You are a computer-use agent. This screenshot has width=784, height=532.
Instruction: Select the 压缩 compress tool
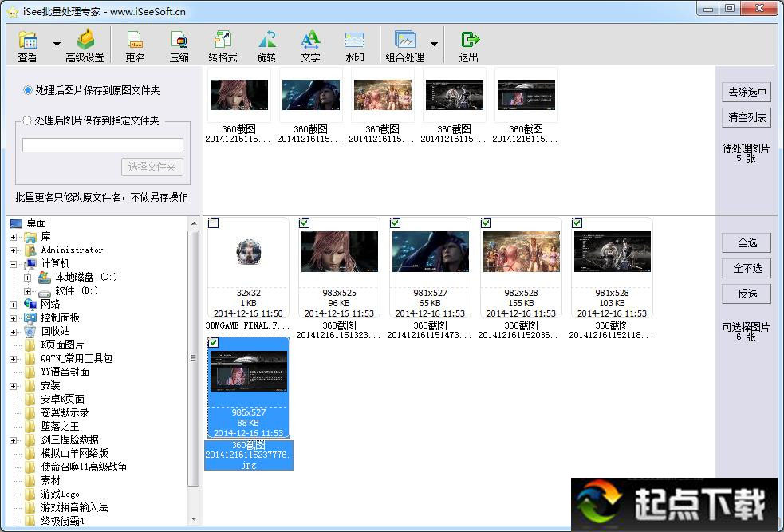pos(179,46)
